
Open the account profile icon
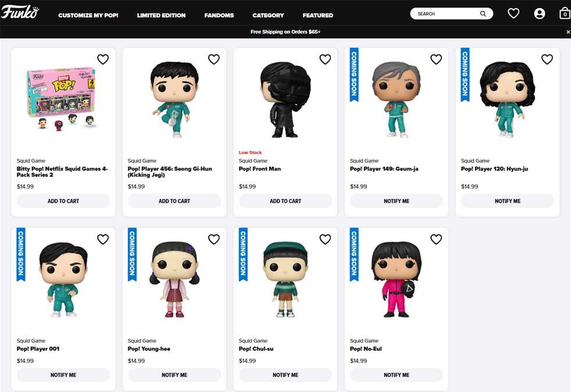click(x=540, y=13)
